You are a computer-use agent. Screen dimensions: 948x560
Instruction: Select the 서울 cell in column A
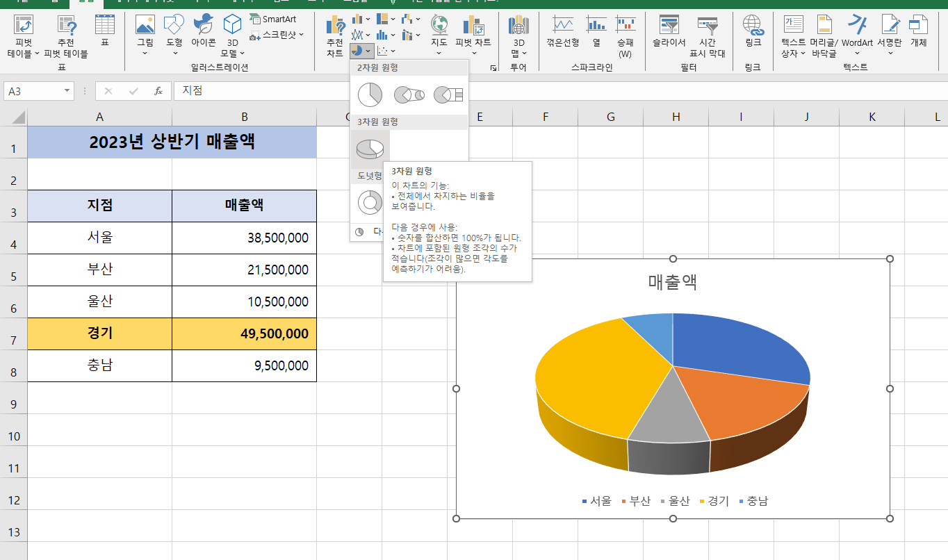coord(100,238)
